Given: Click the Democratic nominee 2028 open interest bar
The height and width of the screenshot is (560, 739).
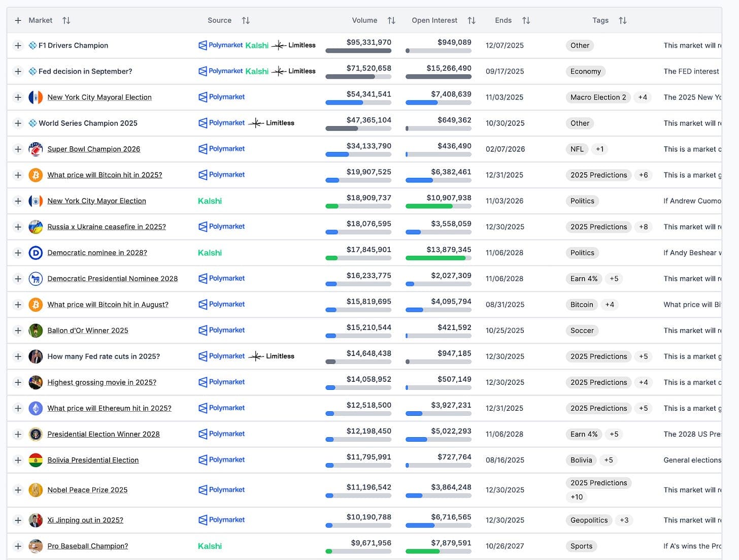Looking at the screenshot, I should (x=439, y=258).
